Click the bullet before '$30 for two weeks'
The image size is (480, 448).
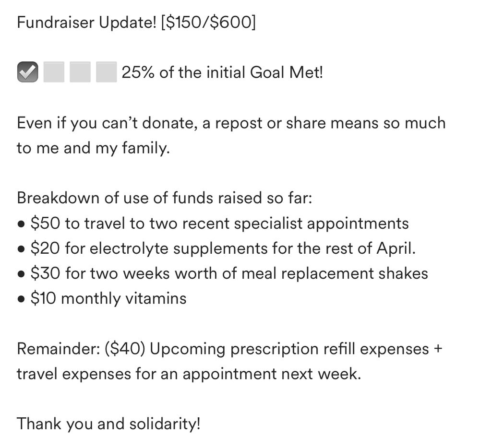click(21, 274)
